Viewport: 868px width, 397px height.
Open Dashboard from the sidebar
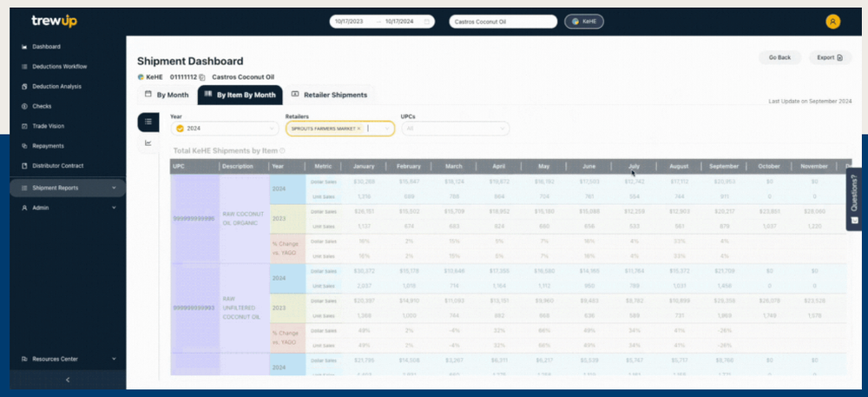click(47, 47)
